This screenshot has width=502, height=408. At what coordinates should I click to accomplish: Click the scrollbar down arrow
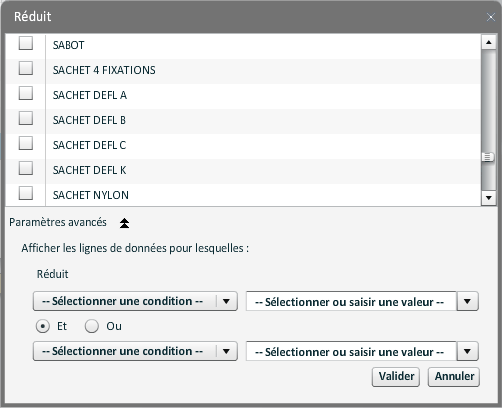pos(489,198)
